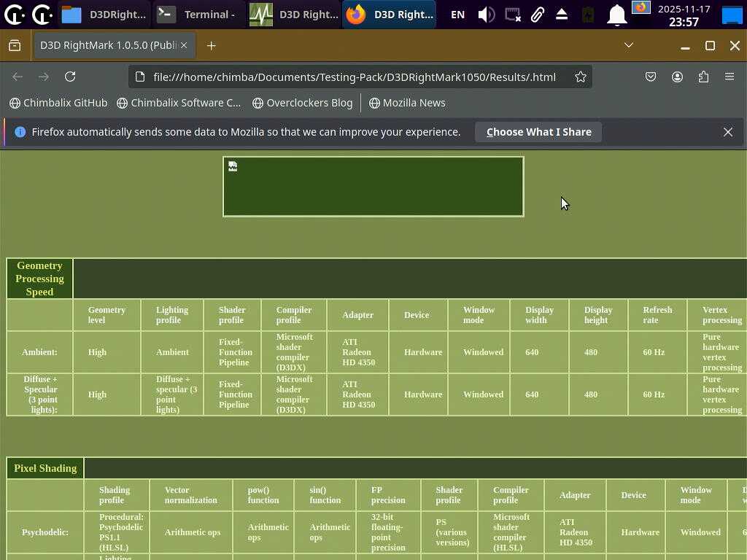Click the show desktop blue icon
The height and width of the screenshot is (560, 747).
coord(732,15)
